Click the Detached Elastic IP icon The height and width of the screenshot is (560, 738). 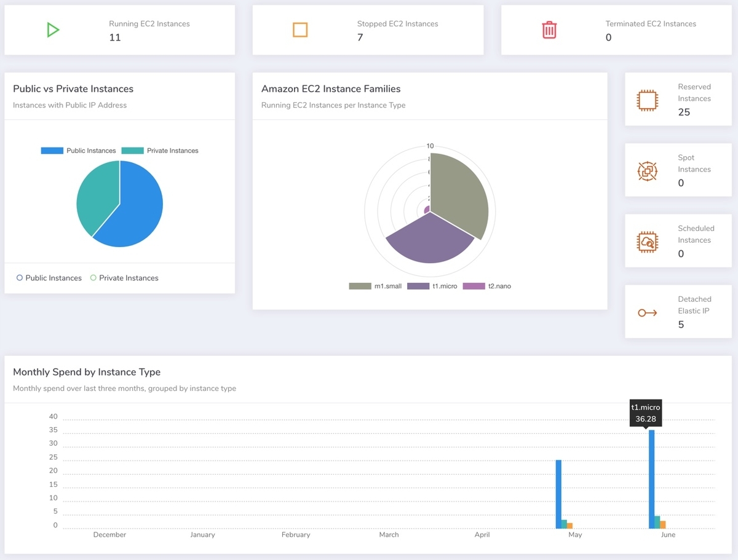pos(647,313)
